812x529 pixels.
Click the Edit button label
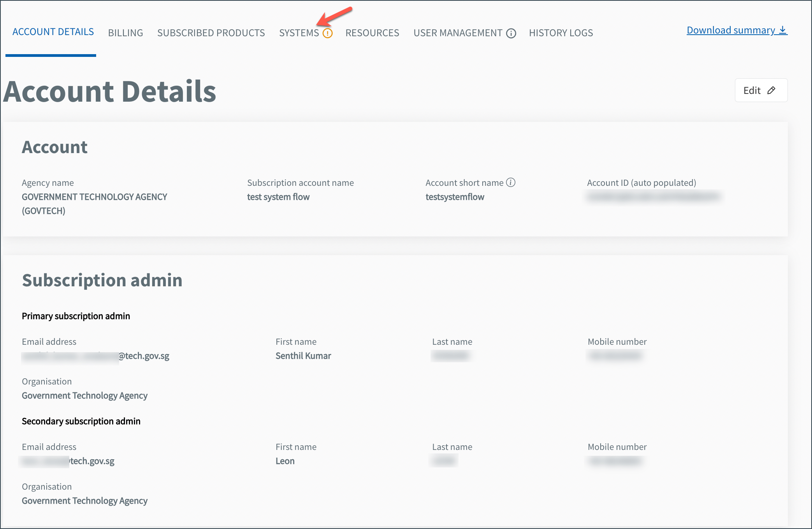(x=752, y=90)
